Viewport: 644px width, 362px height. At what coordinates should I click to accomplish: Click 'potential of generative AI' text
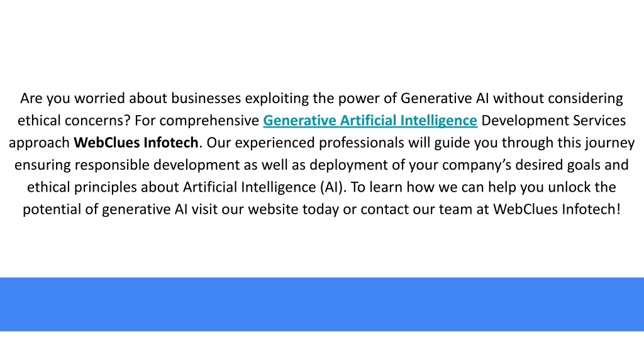coord(105,209)
